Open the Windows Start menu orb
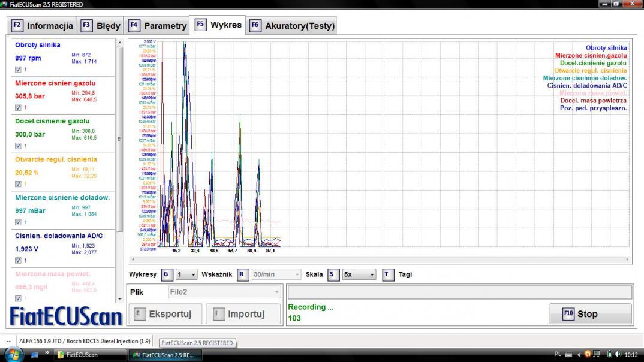 click(x=13, y=354)
